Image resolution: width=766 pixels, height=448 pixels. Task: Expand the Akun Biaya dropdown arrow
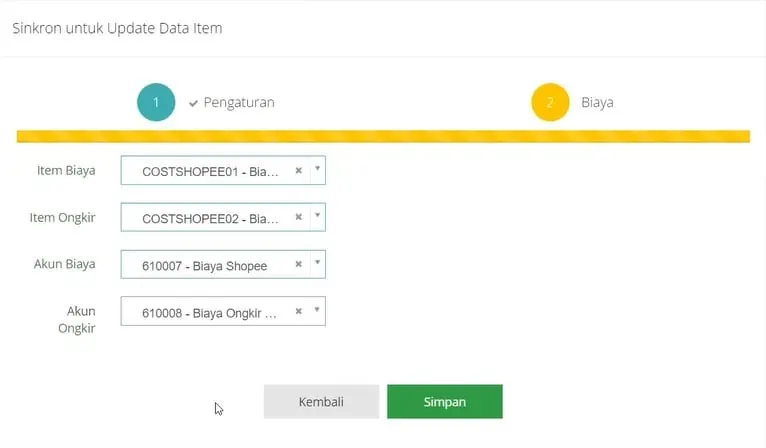pos(318,263)
